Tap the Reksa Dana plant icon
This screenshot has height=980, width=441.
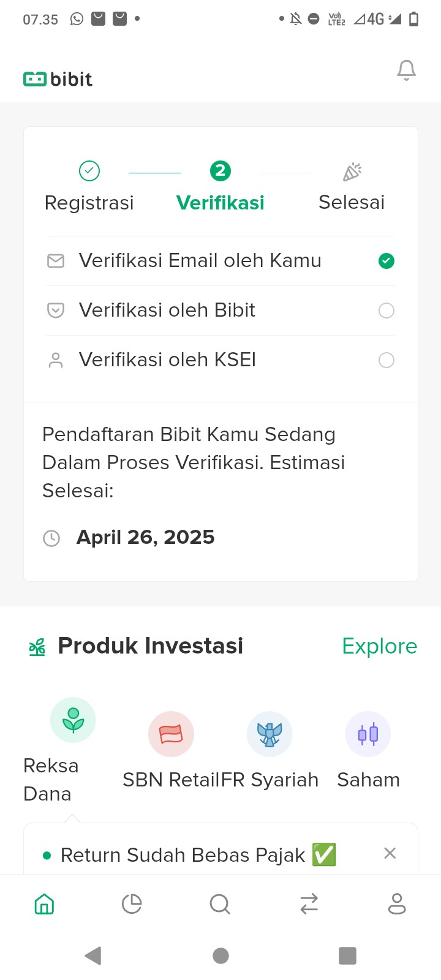tap(73, 720)
